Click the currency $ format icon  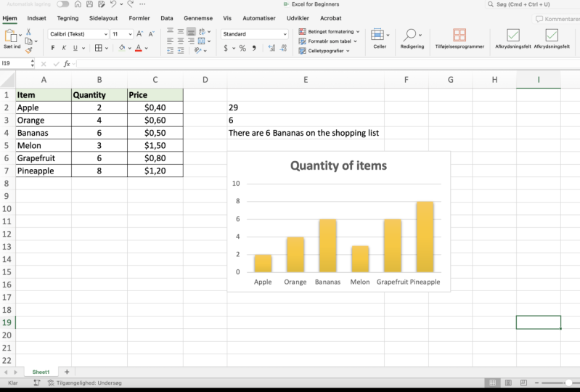tap(226, 48)
